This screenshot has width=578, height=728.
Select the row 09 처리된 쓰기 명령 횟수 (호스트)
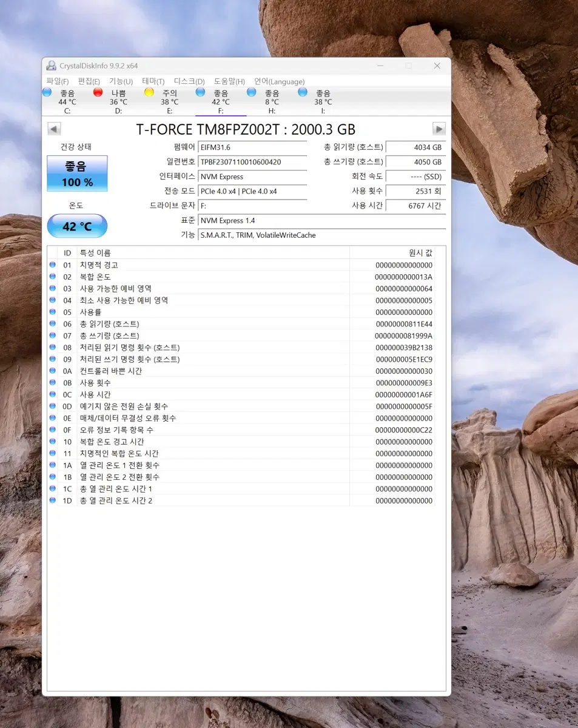tap(241, 359)
